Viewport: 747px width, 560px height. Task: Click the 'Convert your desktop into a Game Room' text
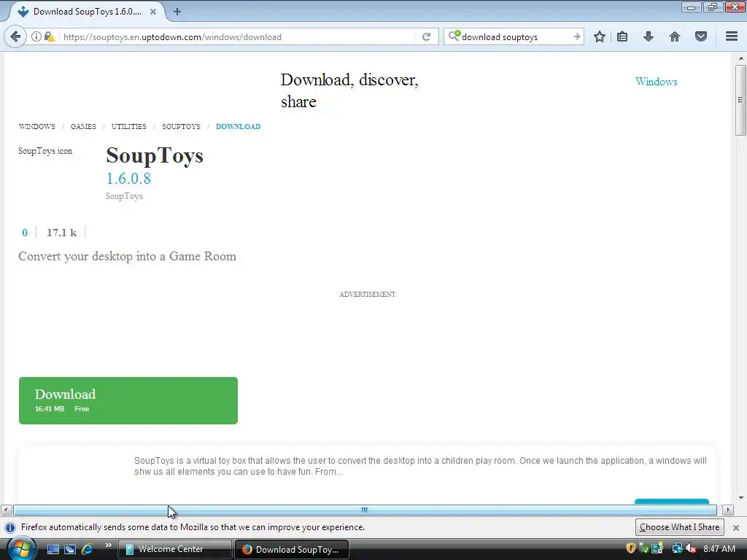coord(127,256)
